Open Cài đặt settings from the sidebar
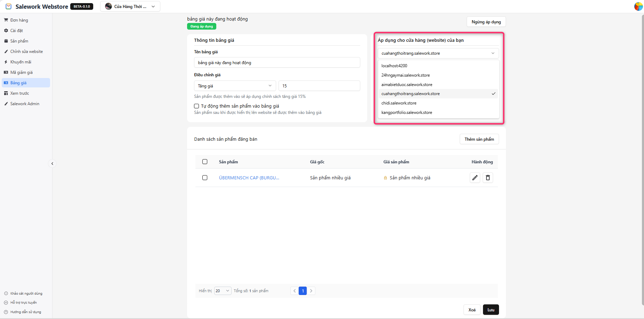644x319 pixels. click(16, 31)
